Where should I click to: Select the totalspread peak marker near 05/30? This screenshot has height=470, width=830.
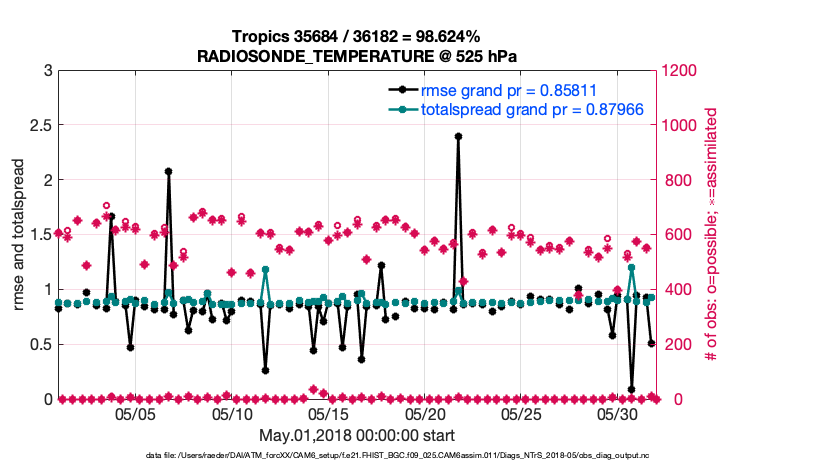(632, 268)
